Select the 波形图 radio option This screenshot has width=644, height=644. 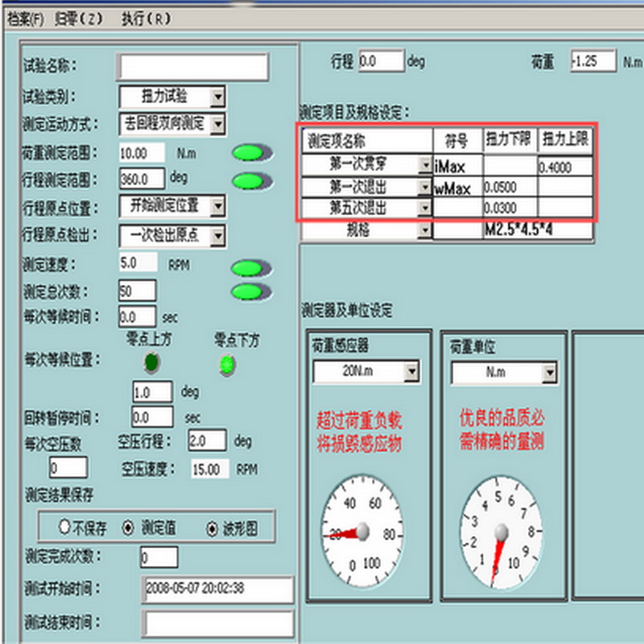(x=212, y=528)
